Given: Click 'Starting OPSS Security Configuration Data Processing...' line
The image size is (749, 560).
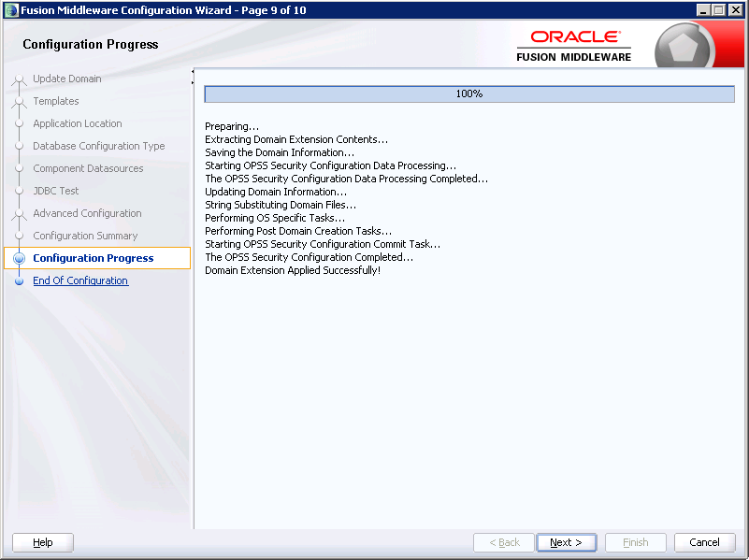Looking at the screenshot, I should coord(331,165).
